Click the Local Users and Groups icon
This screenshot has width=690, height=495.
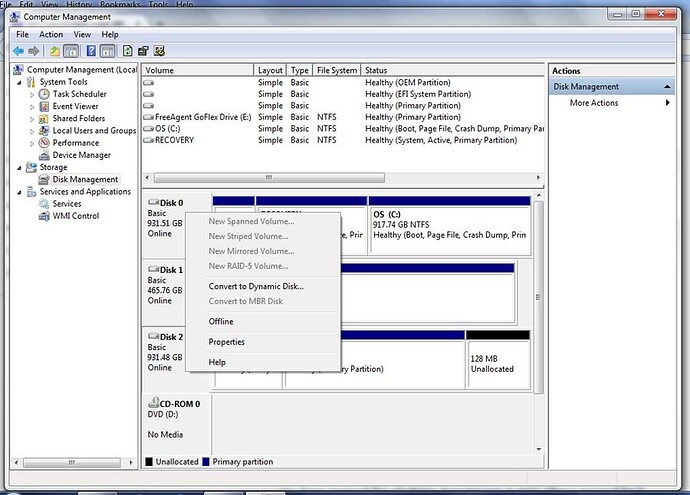pos(44,131)
